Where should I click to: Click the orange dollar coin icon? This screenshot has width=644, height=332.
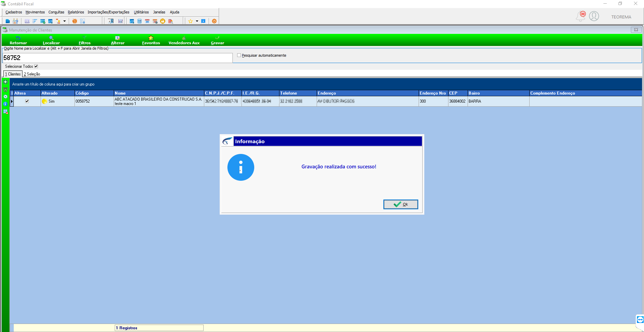click(x=74, y=21)
